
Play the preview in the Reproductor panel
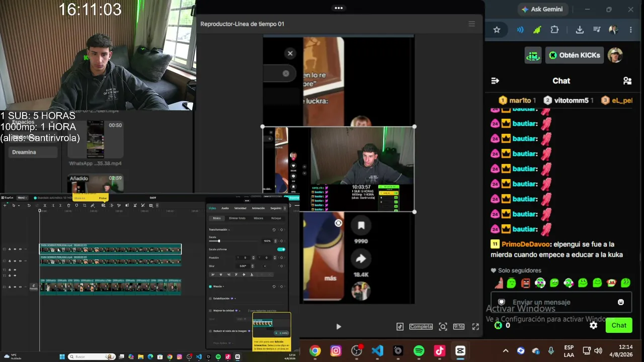[339, 326]
